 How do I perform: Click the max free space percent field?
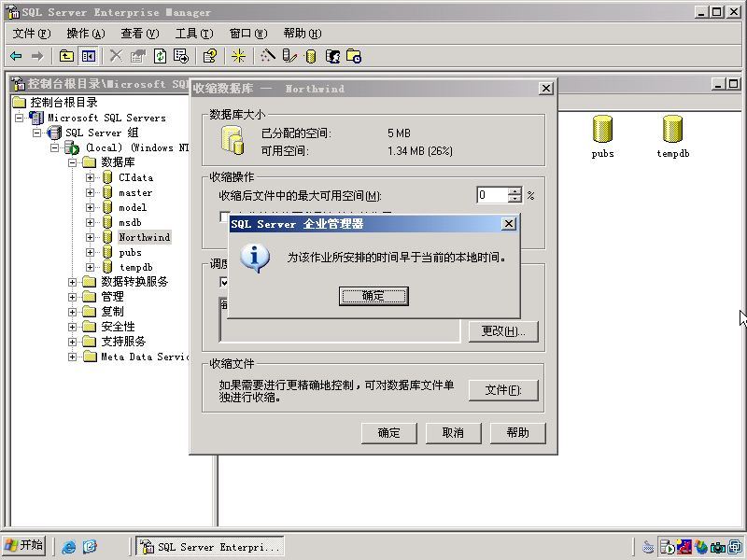pos(492,195)
